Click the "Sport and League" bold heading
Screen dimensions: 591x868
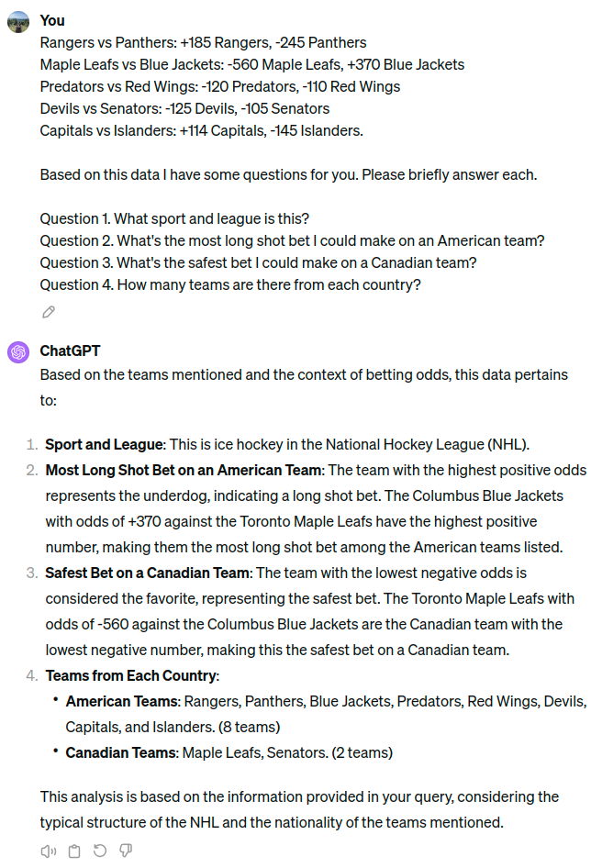(104, 444)
